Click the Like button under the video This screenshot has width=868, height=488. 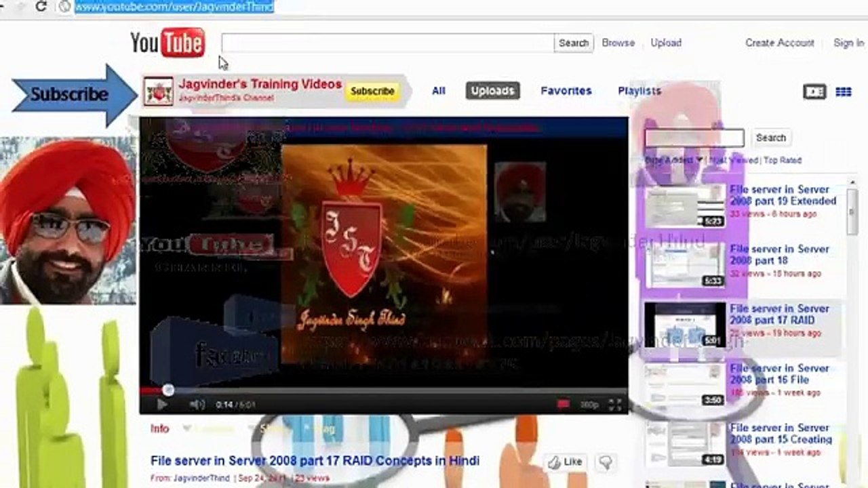(566, 462)
